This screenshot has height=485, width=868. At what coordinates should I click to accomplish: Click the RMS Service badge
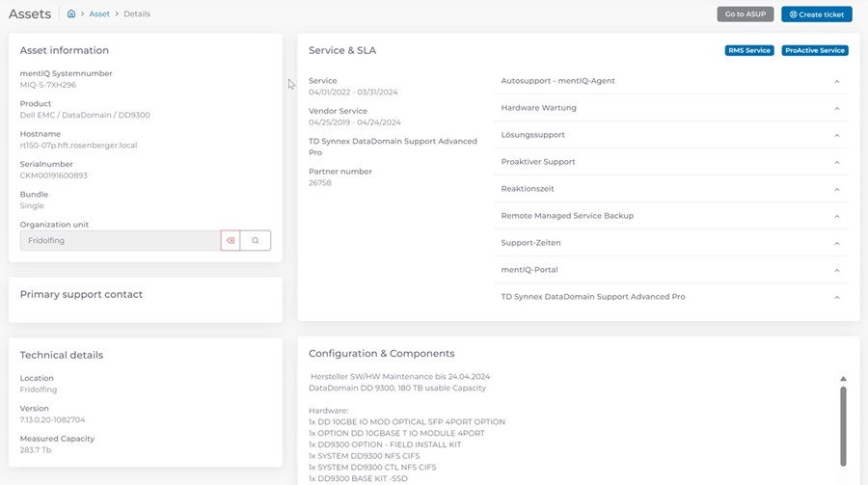(x=749, y=50)
